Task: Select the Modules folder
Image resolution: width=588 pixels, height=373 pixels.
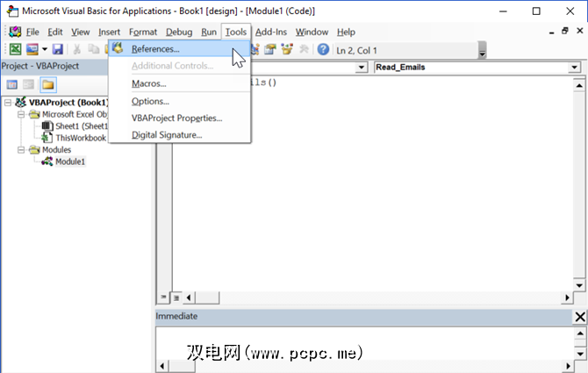Action: (56, 150)
